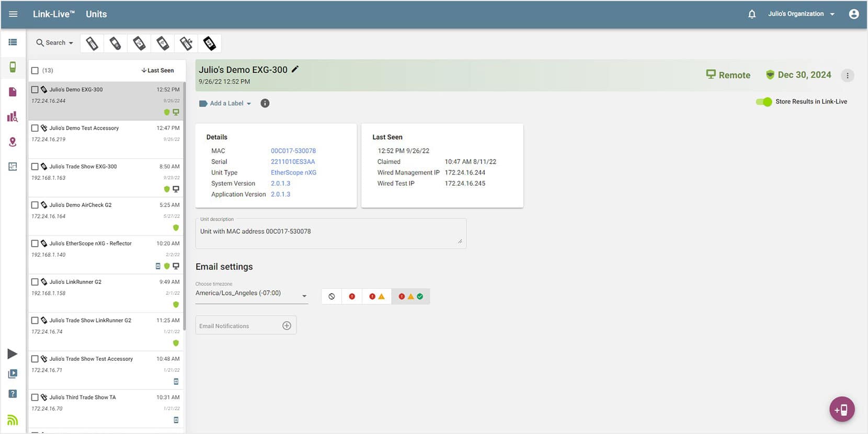The width and height of the screenshot is (868, 434).
Task: Check the box for Julio's Demo AirCheck G2
Action: 35,205
